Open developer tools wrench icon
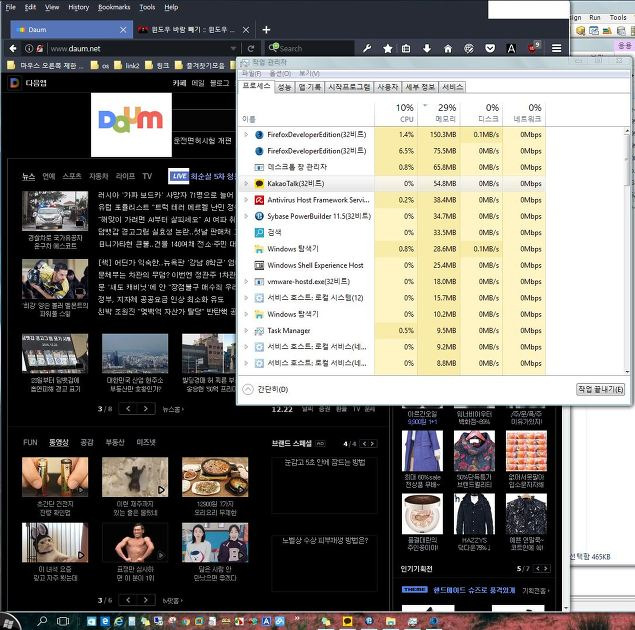Image resolution: width=635 pixels, height=630 pixels. click(367, 49)
